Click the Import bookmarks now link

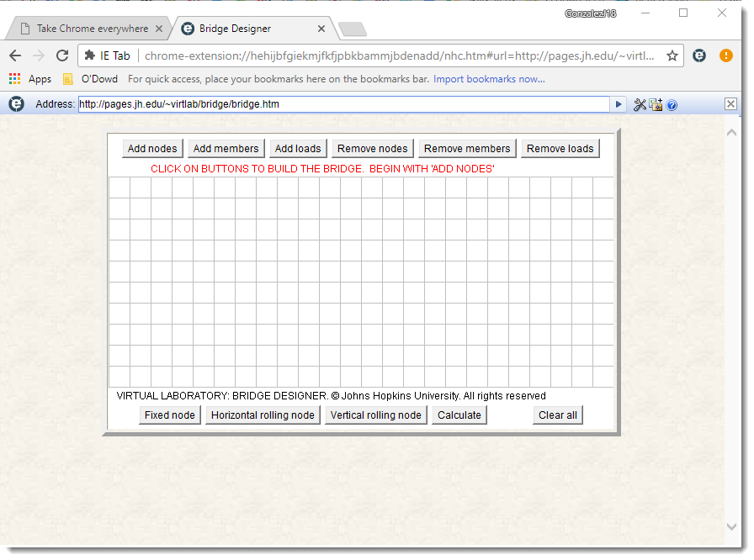(x=489, y=79)
